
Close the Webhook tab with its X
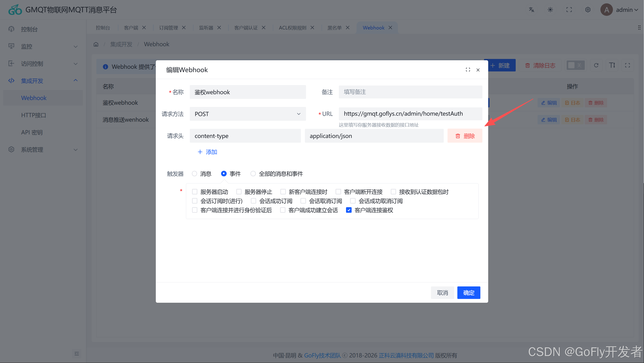[390, 28]
